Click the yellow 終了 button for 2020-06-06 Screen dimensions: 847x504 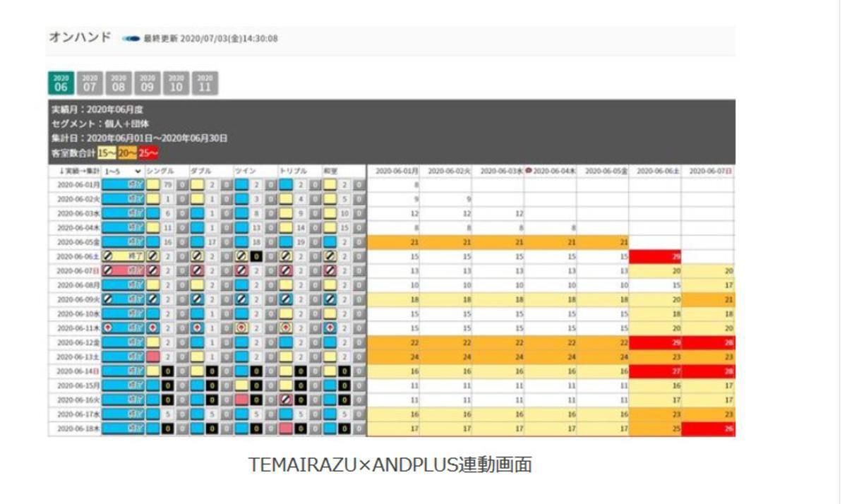click(x=123, y=257)
